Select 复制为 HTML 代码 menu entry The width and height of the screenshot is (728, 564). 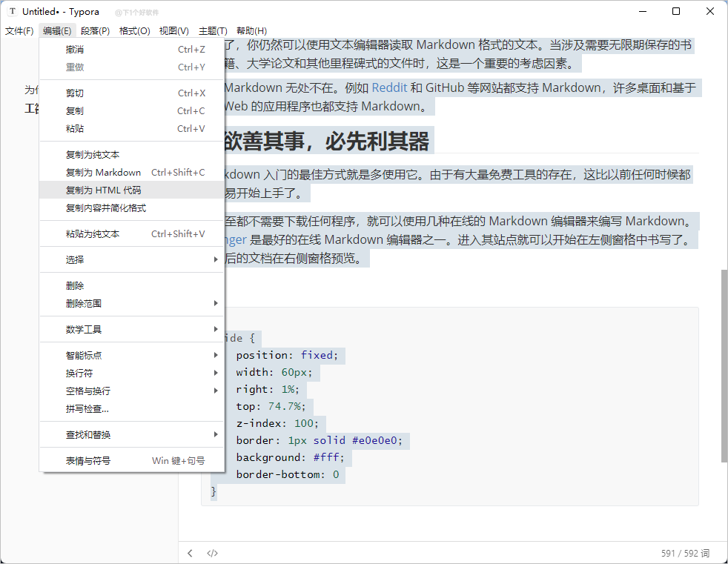click(103, 190)
